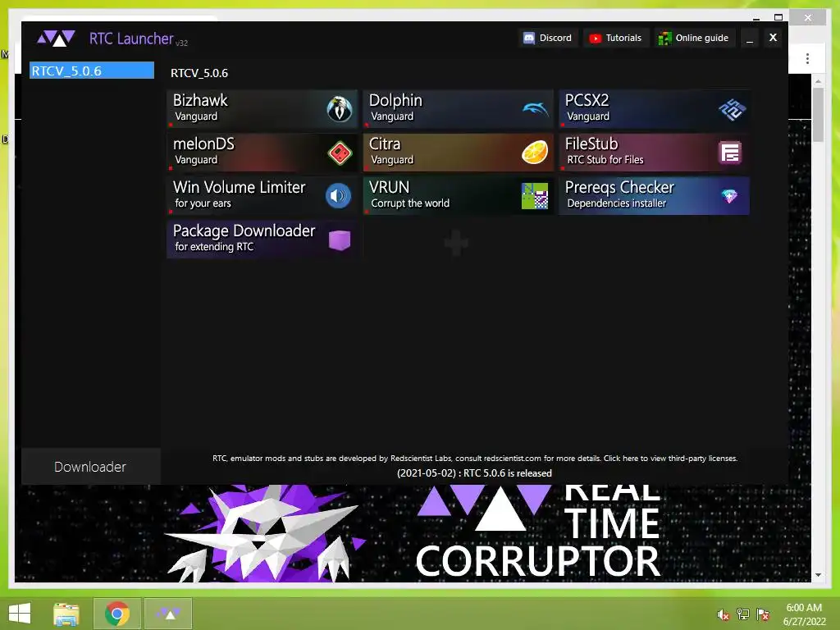This screenshot has height=630, width=840.
Task: Open the Action Center flag icon
Action: click(763, 614)
